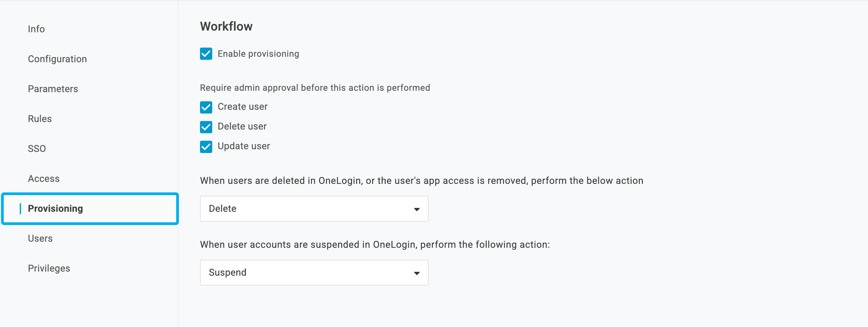Navigate to Privileges settings
The image size is (868, 327).
(x=49, y=268)
